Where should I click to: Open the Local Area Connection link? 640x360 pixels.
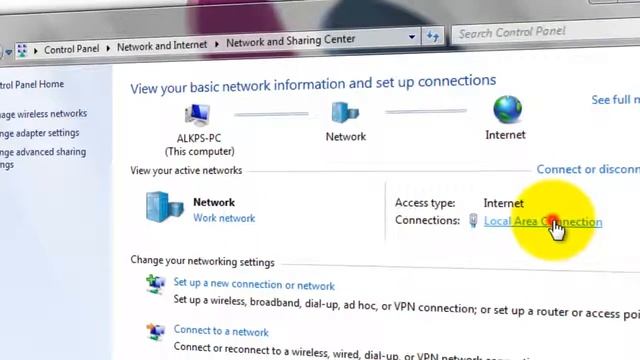click(x=543, y=222)
